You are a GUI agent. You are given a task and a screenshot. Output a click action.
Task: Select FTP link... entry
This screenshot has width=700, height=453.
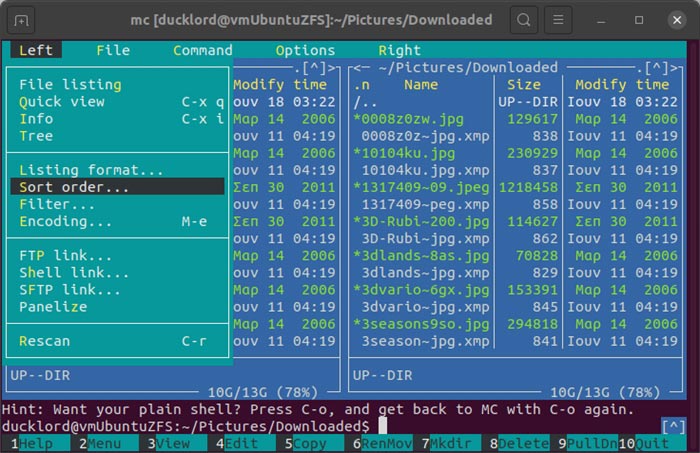coord(117,255)
